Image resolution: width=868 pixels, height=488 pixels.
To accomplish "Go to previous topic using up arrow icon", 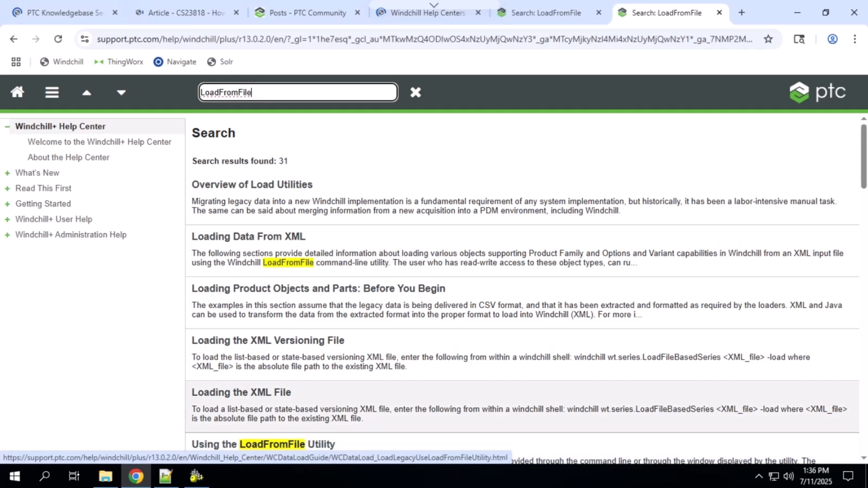I will tap(86, 92).
